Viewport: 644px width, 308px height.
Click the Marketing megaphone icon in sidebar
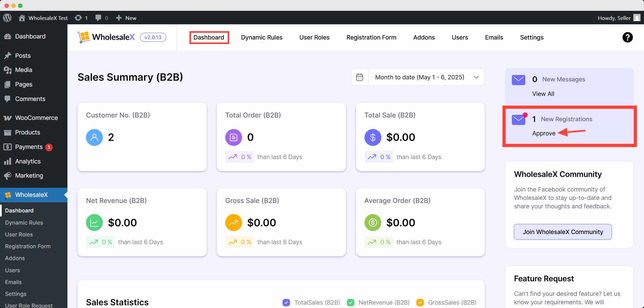point(7,176)
